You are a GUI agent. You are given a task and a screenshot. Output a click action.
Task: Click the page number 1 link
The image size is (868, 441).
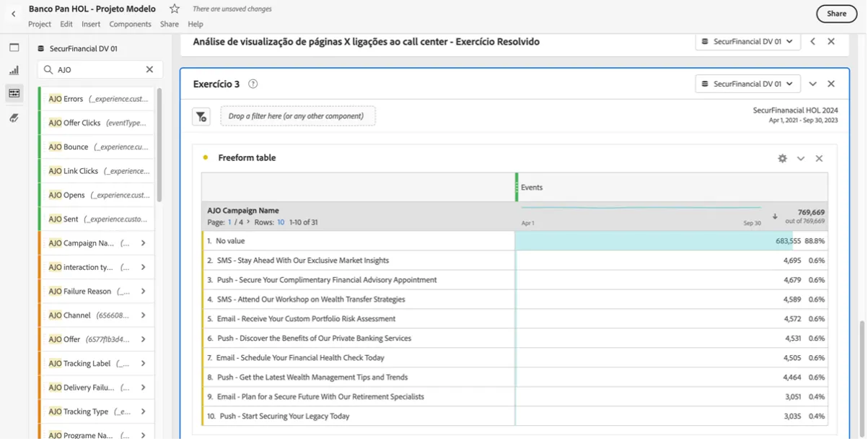230,222
